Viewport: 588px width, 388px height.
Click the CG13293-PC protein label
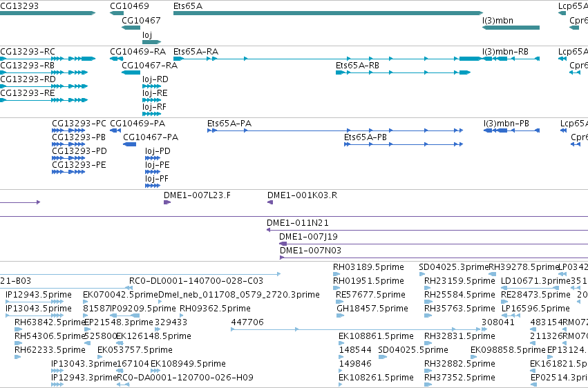(x=79, y=123)
